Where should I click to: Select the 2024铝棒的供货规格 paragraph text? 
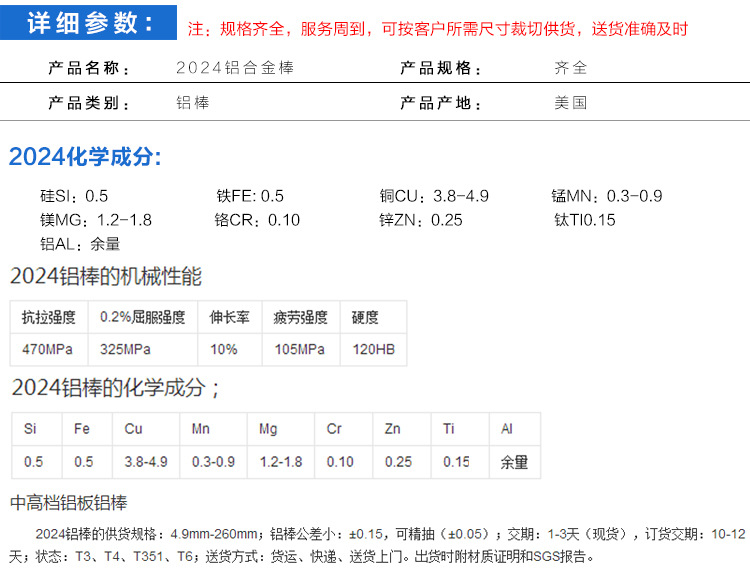pyautogui.click(x=377, y=545)
